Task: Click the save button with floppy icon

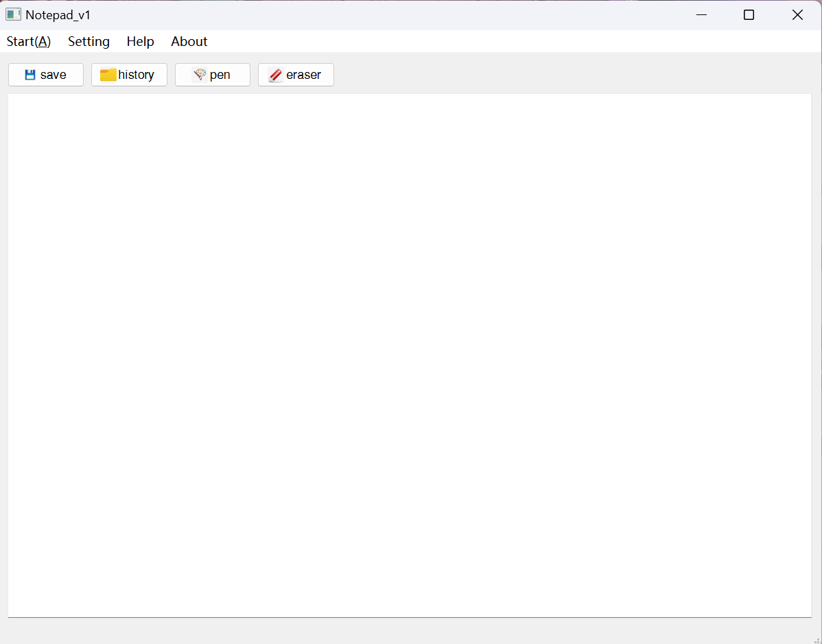Action: click(x=45, y=75)
